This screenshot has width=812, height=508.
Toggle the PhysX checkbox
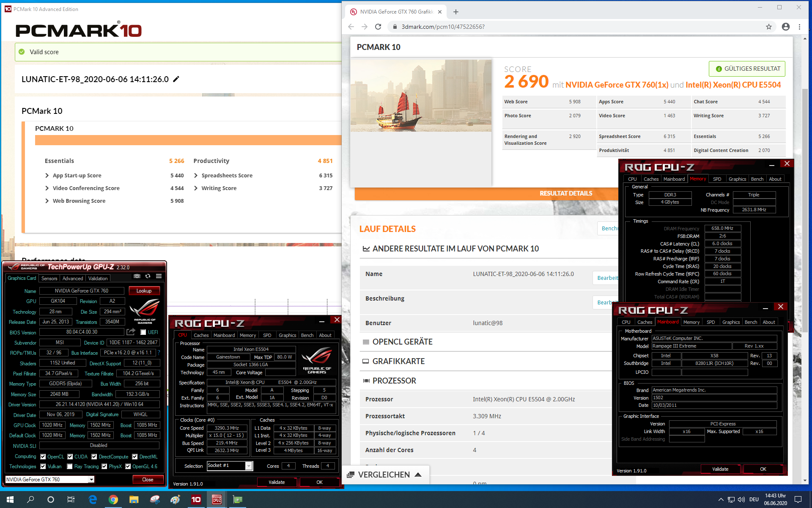104,467
